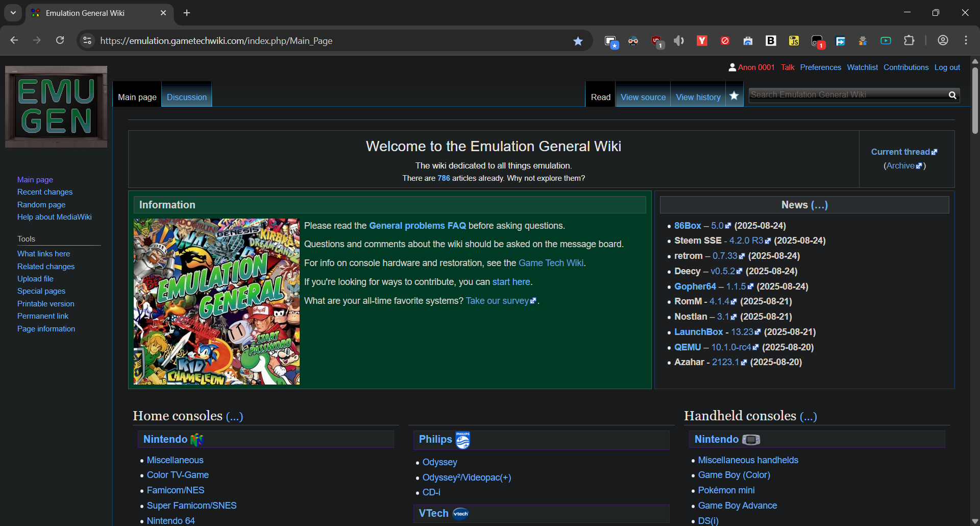The width and height of the screenshot is (980, 526).
Task: Click the browser forward arrow
Action: point(37,40)
